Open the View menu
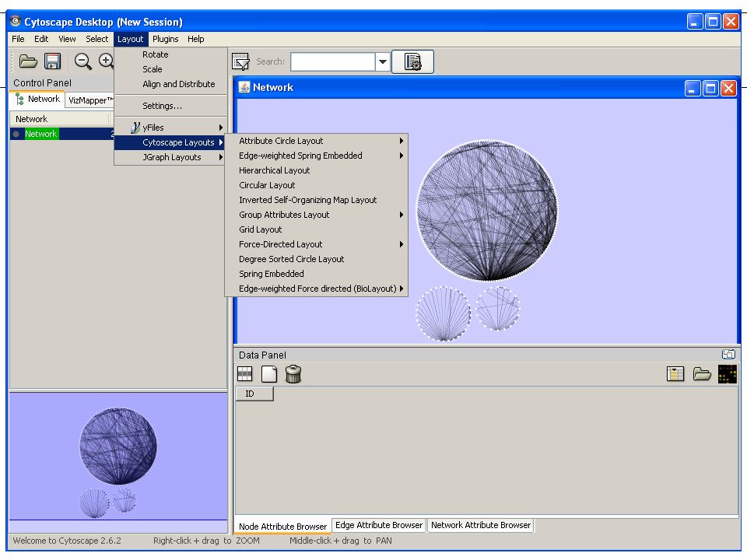Screen dimensions: 747x560 point(67,39)
